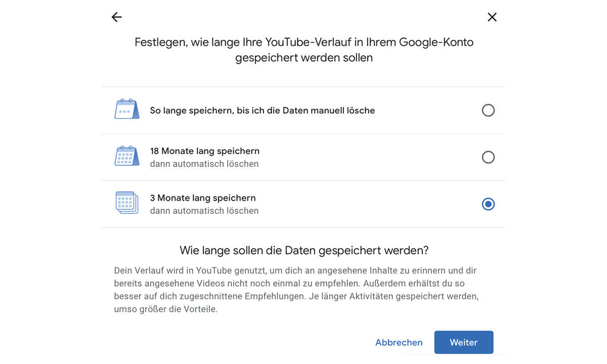The image size is (607, 364).
Task: Select radio for keeping data until manually deleted
Action: click(488, 110)
